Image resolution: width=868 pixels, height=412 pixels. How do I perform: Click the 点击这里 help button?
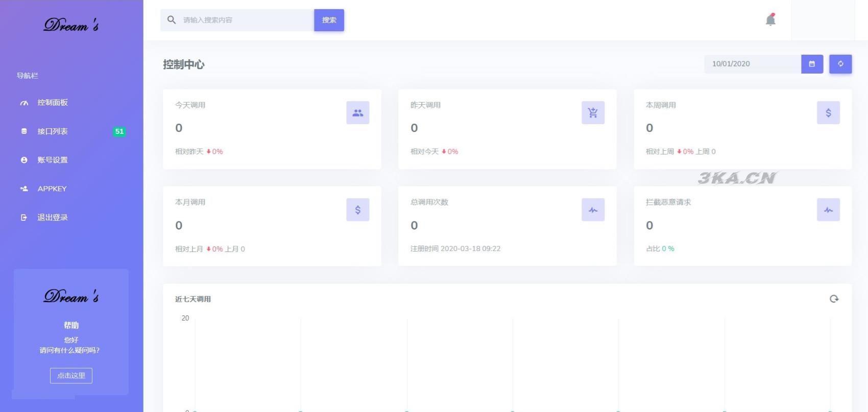[x=71, y=376]
